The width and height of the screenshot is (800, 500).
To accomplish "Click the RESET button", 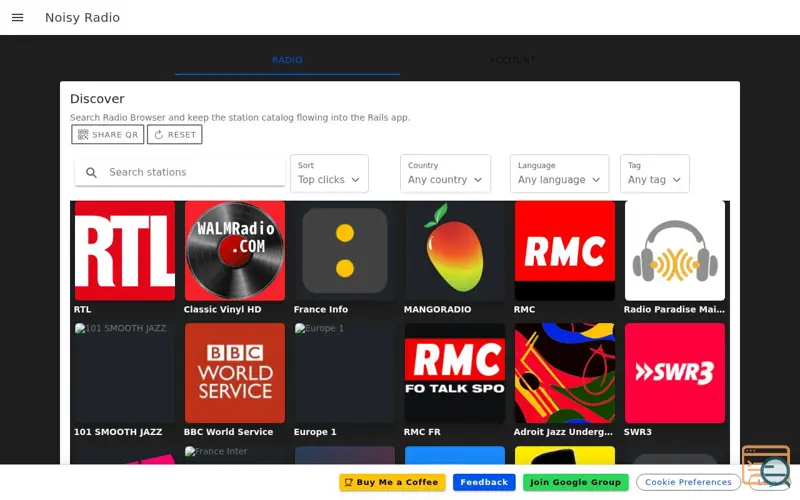I will 174,135.
